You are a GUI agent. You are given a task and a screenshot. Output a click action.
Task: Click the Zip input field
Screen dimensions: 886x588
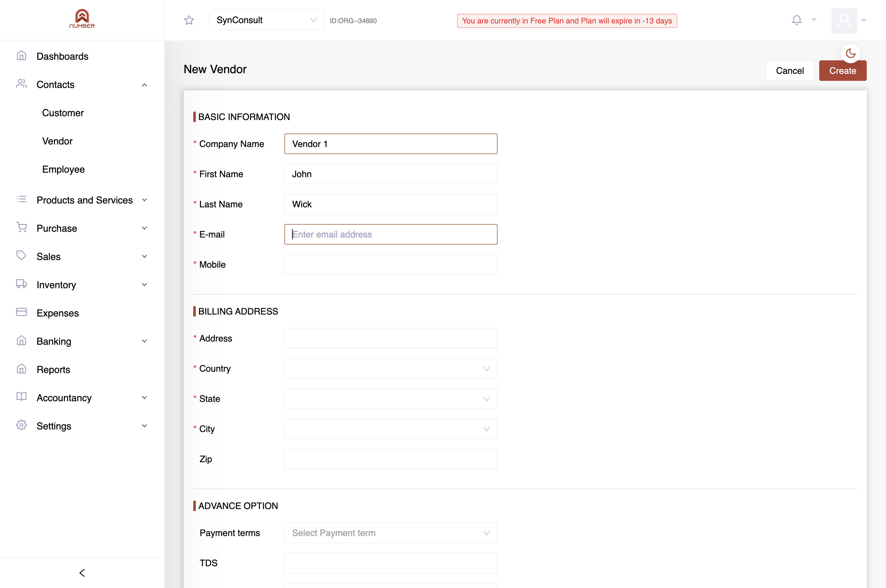pos(391,459)
